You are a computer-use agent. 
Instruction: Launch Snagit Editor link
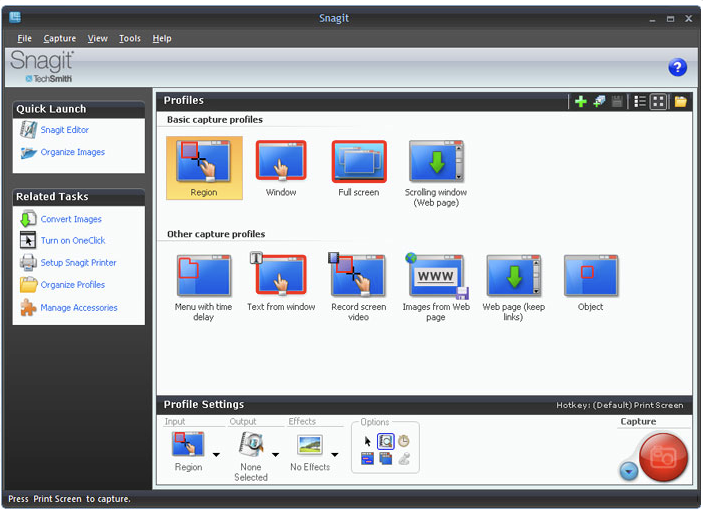pos(65,130)
